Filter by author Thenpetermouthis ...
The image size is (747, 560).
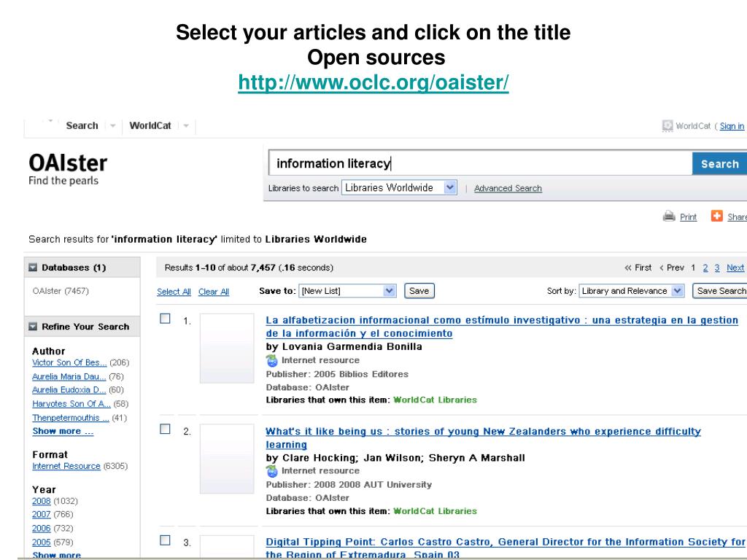[71, 418]
